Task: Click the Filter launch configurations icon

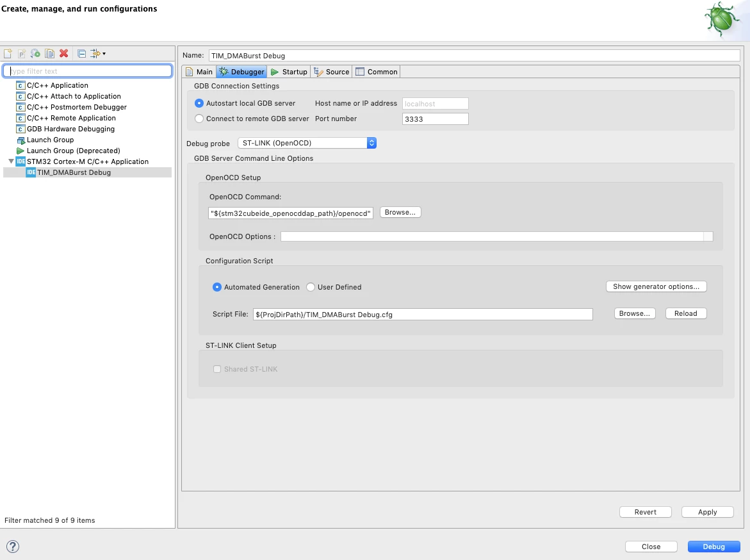Action: (95, 54)
